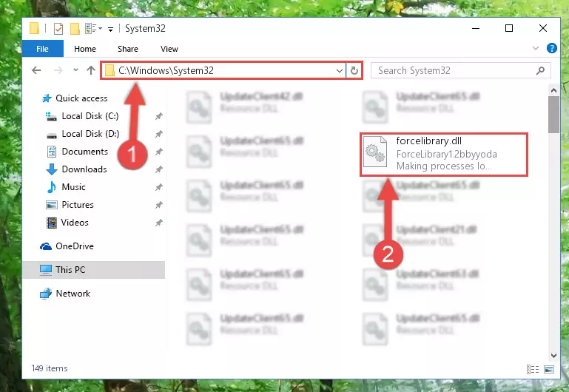This screenshot has height=392, width=569.
Task: Click the address bar path C:\Windows\System32
Action: tap(166, 70)
